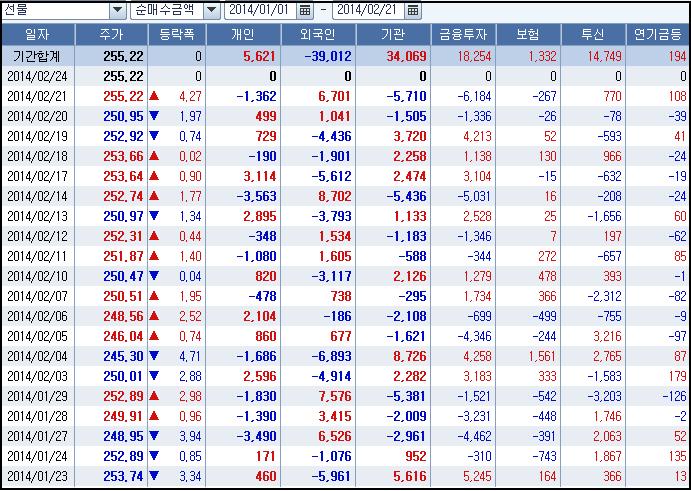Click the 2014/02/21 end date field
Image resolution: width=691 pixels, height=491 pixels.
368,10
